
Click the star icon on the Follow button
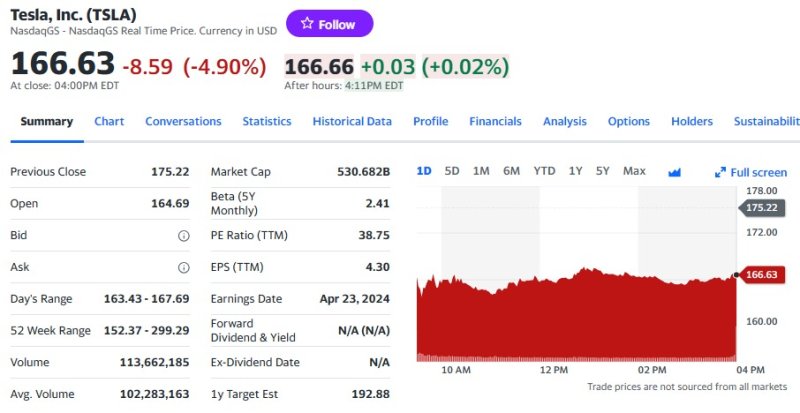tap(307, 24)
